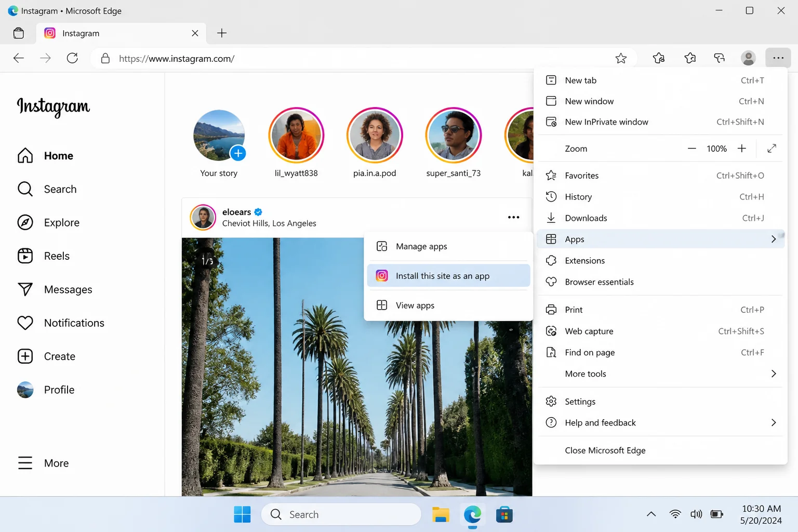Open History from Edge menu
This screenshot has height=532, width=798.
click(660, 197)
